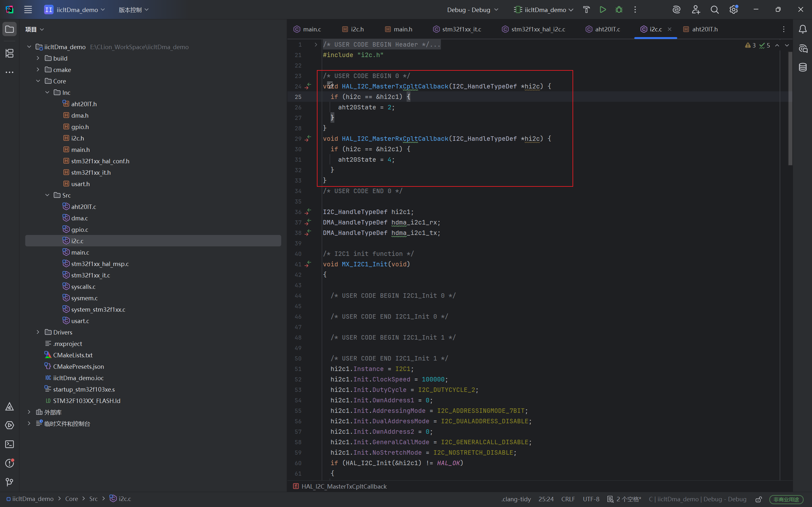The height and width of the screenshot is (507, 812).
Task: Collapse the Src folder
Action: point(47,195)
